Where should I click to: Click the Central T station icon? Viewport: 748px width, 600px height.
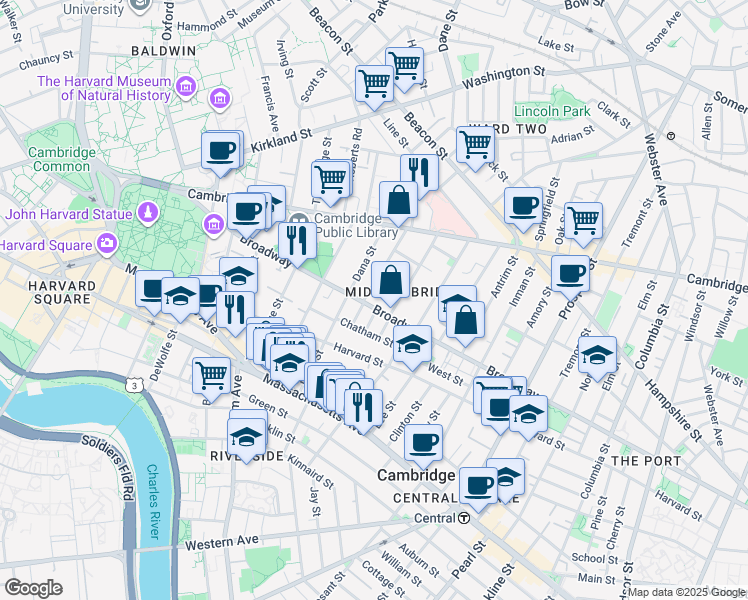click(x=465, y=518)
